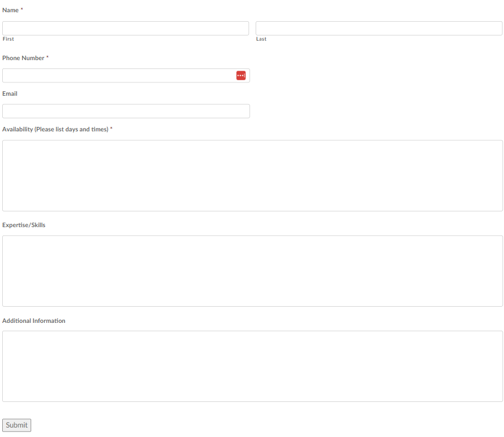Click the Additional Information text area
504x437 pixels.
(x=252, y=366)
